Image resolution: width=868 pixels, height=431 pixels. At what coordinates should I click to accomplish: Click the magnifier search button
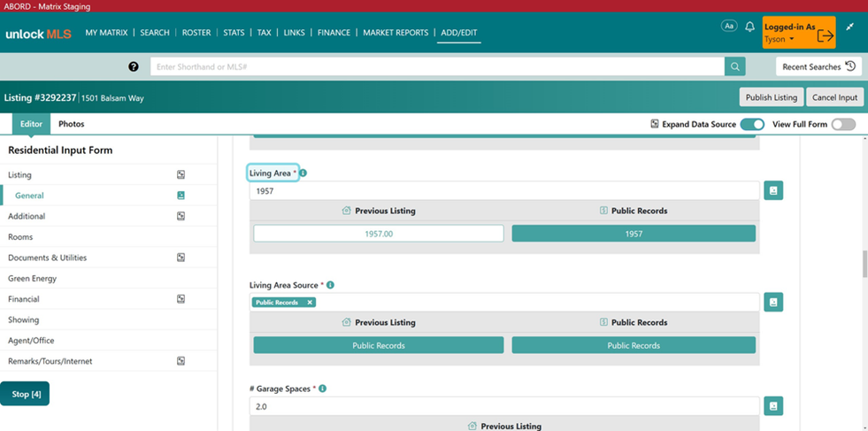(x=735, y=66)
